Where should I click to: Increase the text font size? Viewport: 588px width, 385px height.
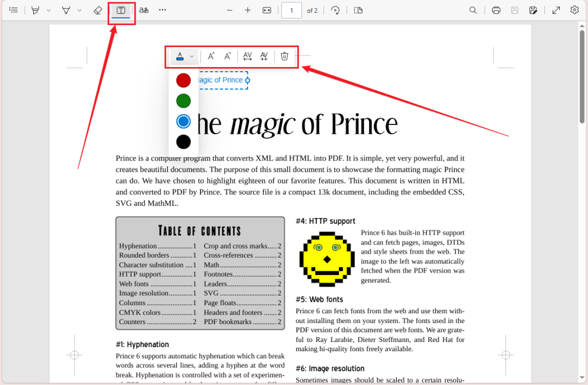point(211,56)
